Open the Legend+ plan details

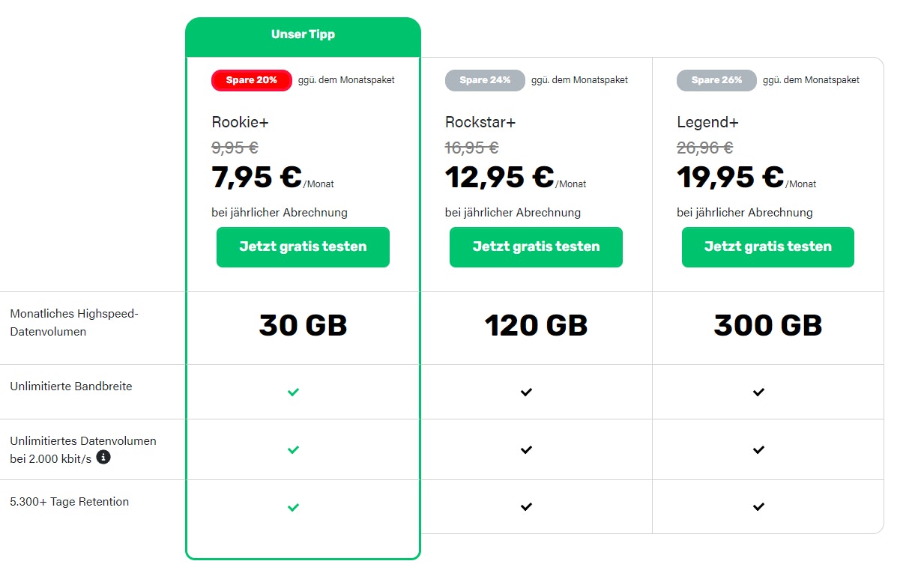pos(707,122)
